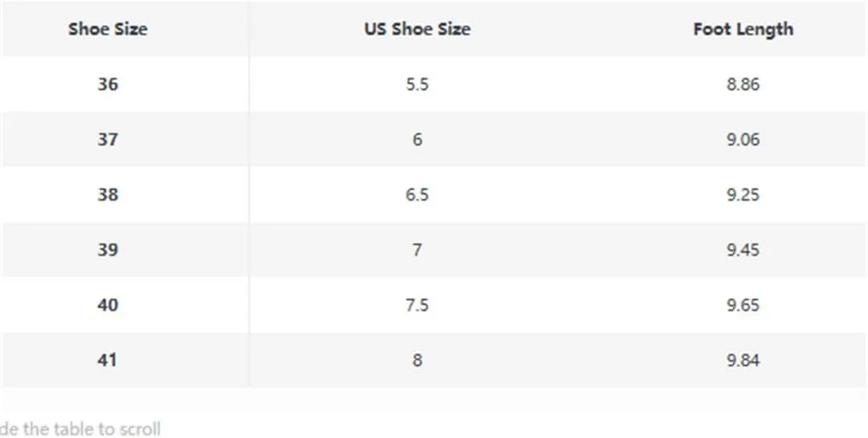Click the Shoe Size column header
Screen dimensions: 868x438
coord(108,29)
